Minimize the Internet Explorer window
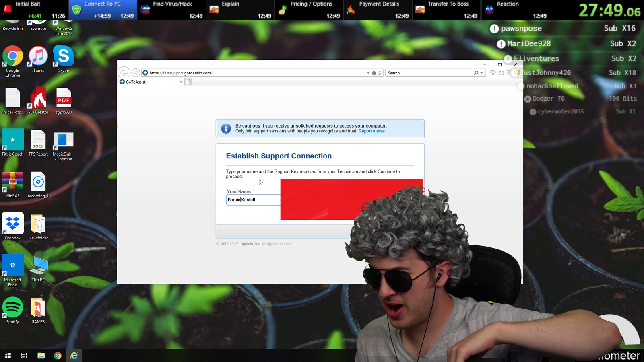The image size is (644, 362). 485,64
